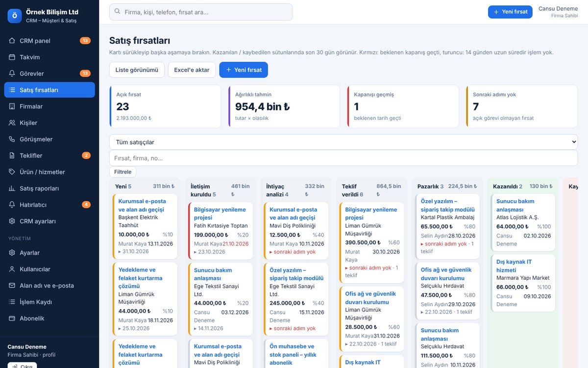Open Cansu Deneme user profile in header
The height and width of the screenshot is (368, 588).
click(558, 12)
